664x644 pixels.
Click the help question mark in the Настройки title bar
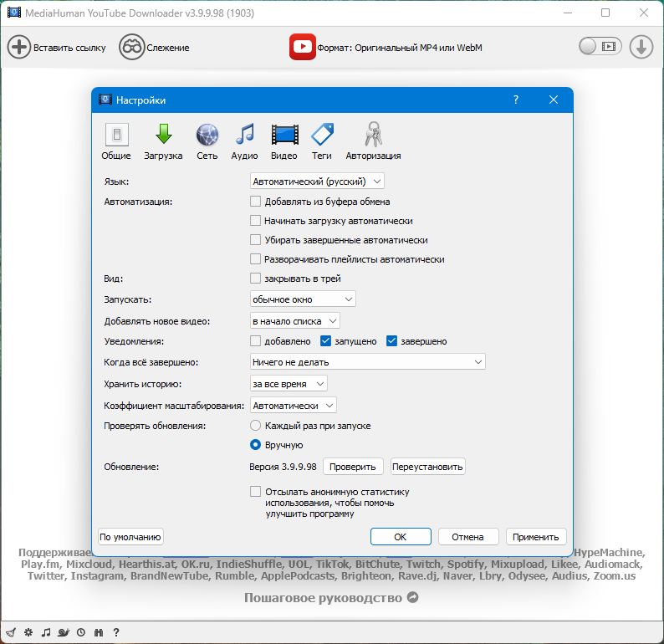point(515,100)
